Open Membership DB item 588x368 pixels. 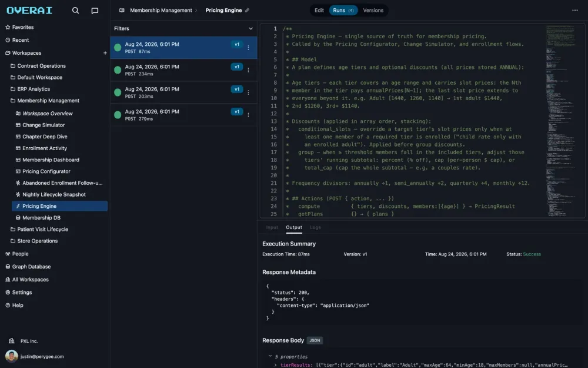tap(41, 218)
